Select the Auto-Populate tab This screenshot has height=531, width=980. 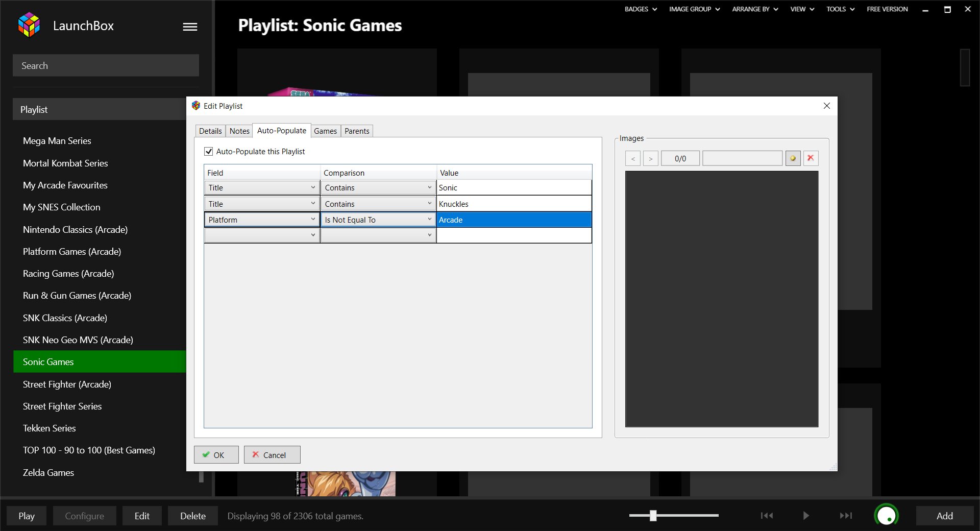coord(282,130)
